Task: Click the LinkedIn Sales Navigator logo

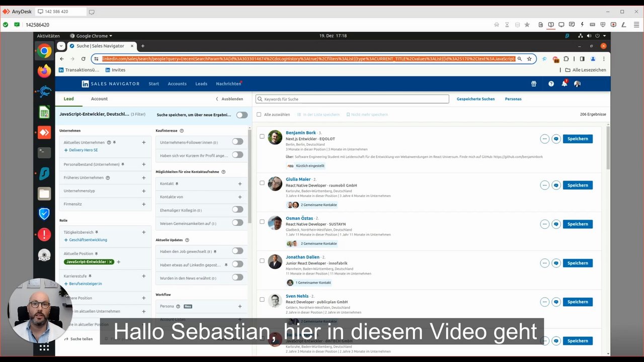Action: pos(111,84)
